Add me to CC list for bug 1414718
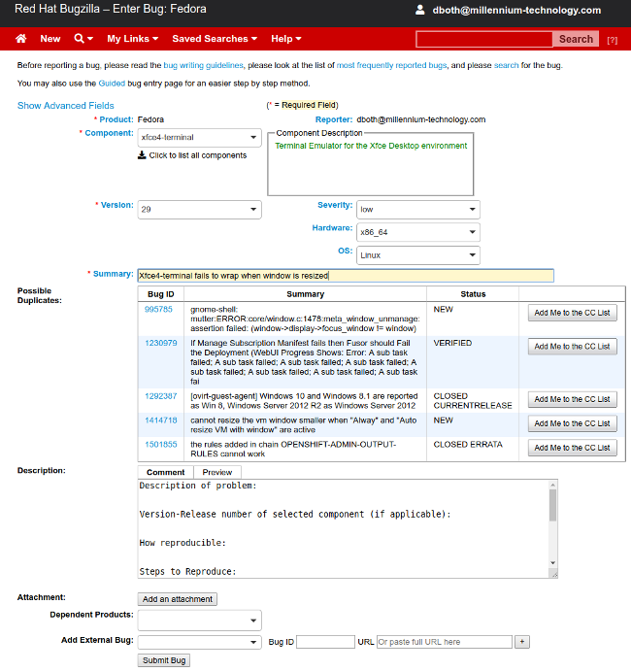The height and width of the screenshot is (672, 631). 573,423
